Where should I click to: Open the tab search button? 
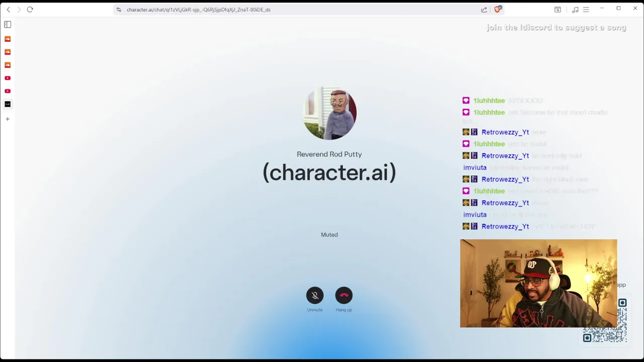point(557,10)
